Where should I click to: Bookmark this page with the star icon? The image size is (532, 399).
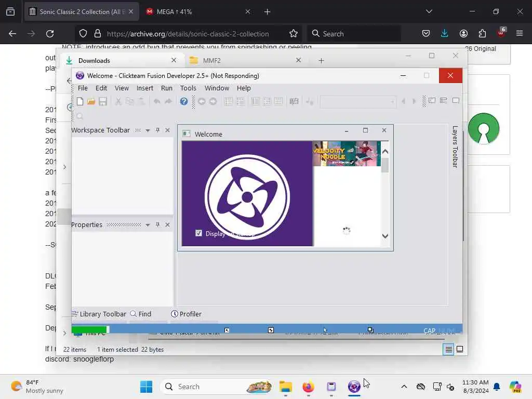[294, 34]
